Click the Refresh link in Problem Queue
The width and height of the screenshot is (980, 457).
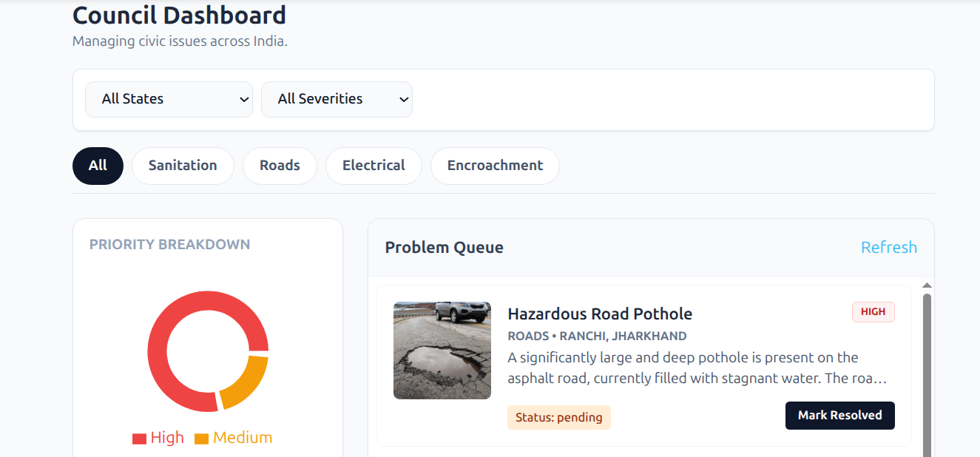pos(888,248)
